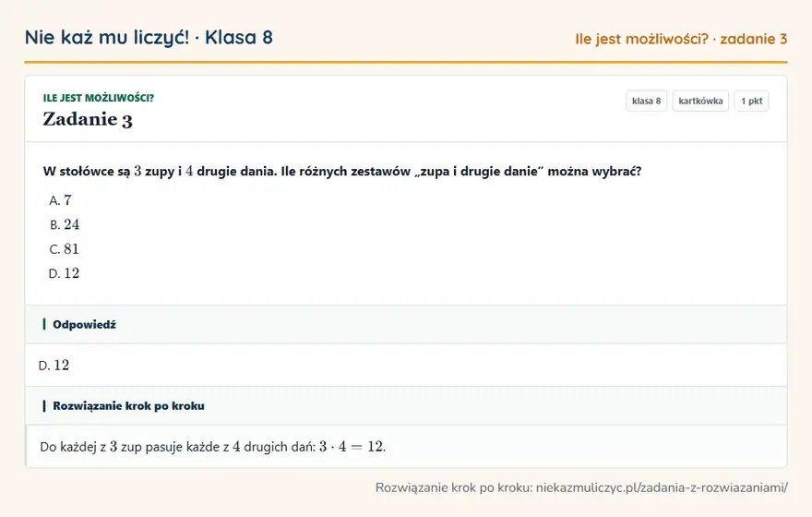The width and height of the screenshot is (812, 517).
Task: Click the '1 pkt' badge
Action: (x=751, y=101)
